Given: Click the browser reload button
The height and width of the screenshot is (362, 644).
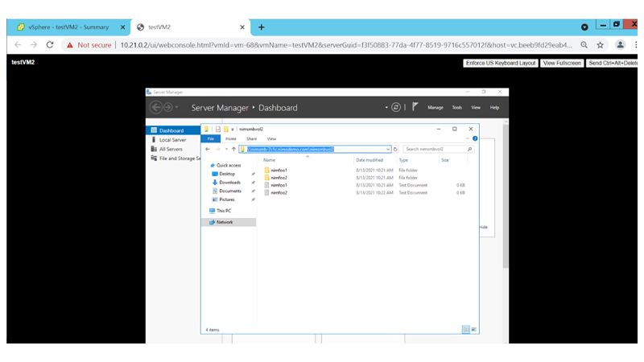Looking at the screenshot, I should (50, 45).
